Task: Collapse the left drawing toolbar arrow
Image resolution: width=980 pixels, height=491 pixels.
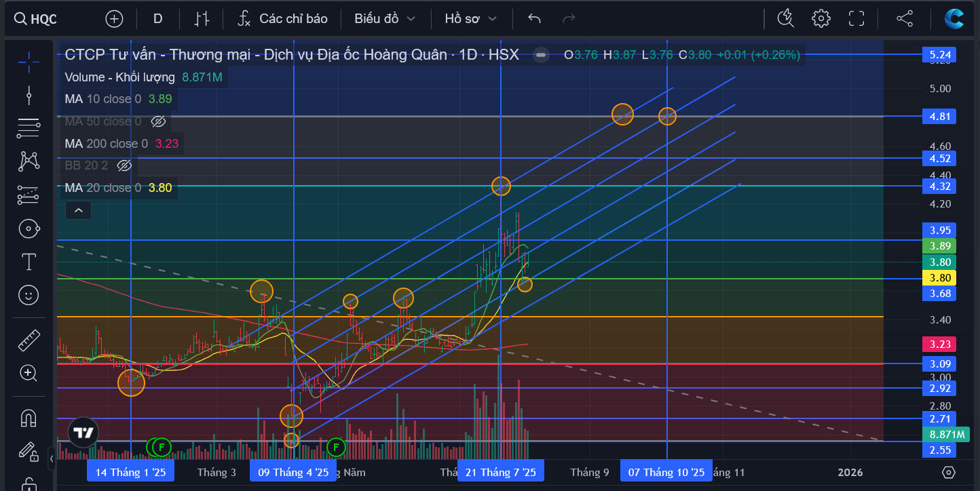Action: tap(52, 459)
